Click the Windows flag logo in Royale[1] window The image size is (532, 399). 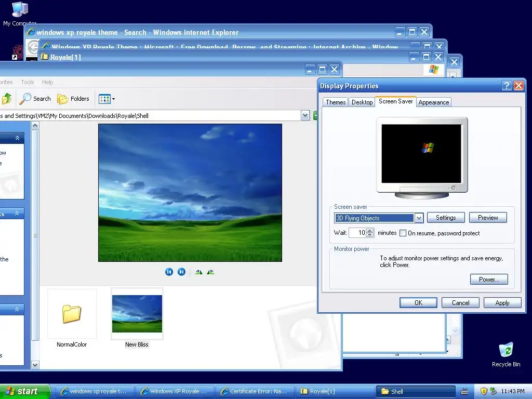[434, 69]
